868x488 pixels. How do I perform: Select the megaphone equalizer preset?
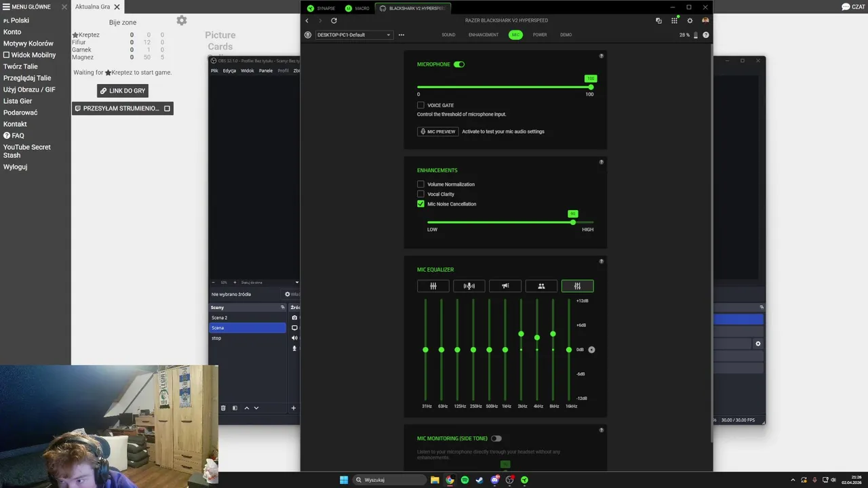pos(505,286)
